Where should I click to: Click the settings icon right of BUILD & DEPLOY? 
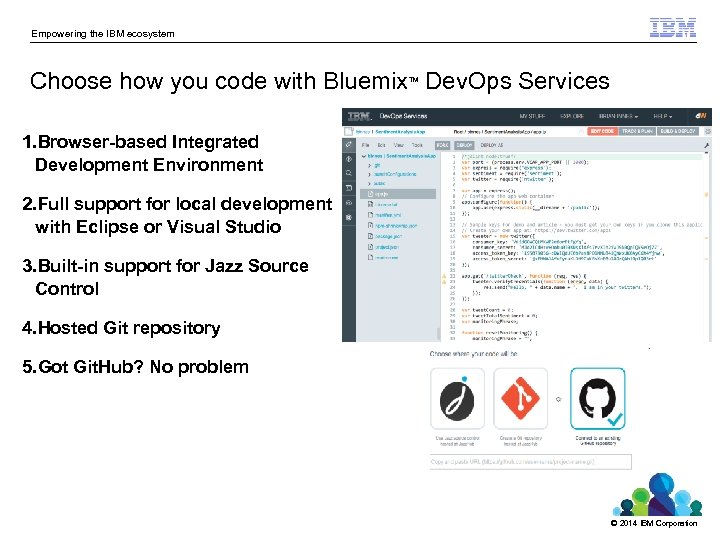(x=707, y=131)
